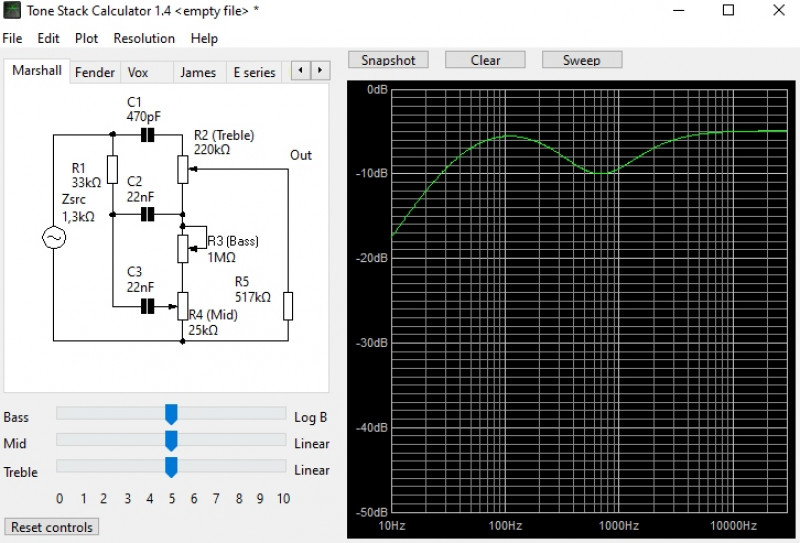Click the R2 Treble potentiometer symbol
This screenshot has height=543, width=800.
pos(183,169)
